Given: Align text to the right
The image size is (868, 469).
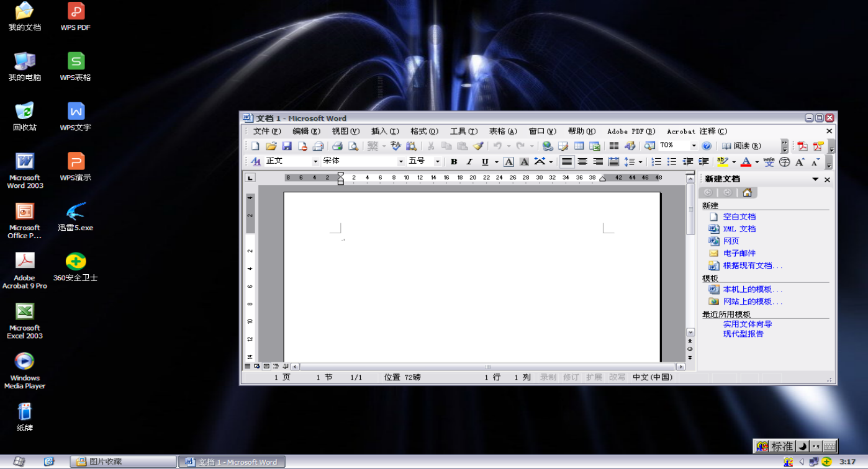Looking at the screenshot, I should pos(598,161).
